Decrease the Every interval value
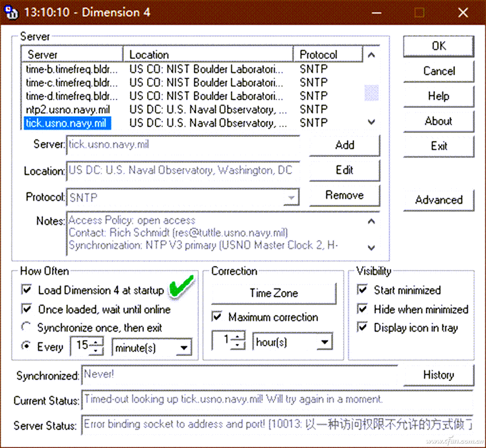This screenshot has width=486, height=448. pyautogui.click(x=96, y=351)
